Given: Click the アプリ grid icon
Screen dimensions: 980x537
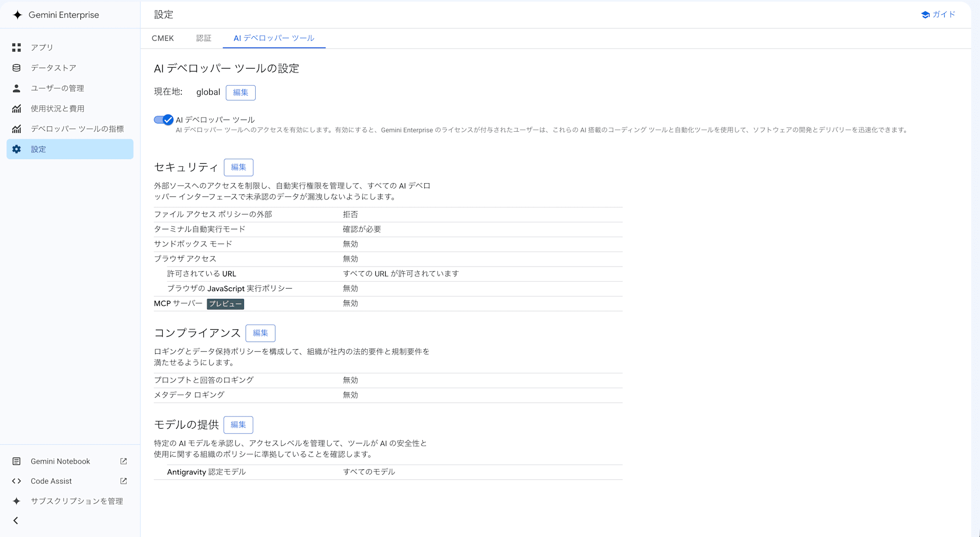Looking at the screenshot, I should (17, 48).
